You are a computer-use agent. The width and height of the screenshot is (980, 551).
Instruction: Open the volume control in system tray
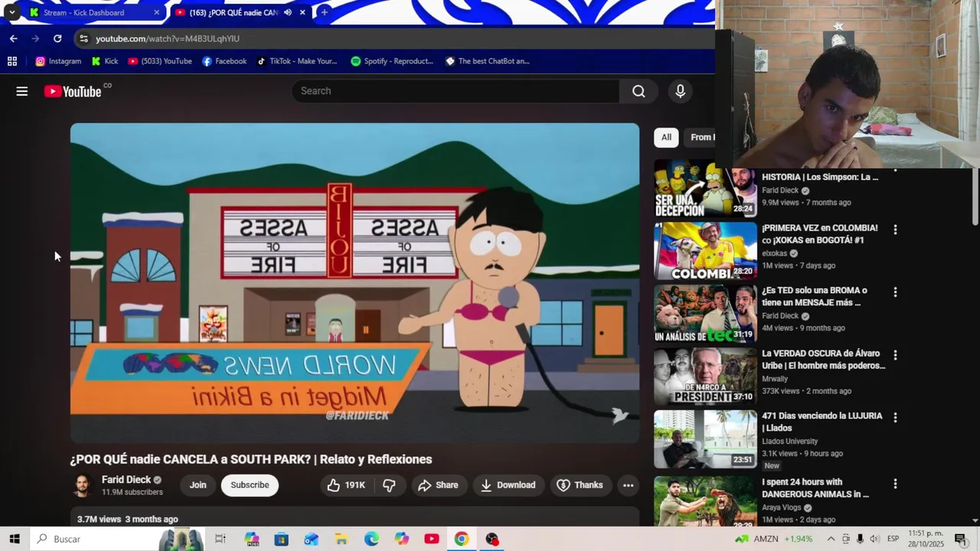pos(874,539)
